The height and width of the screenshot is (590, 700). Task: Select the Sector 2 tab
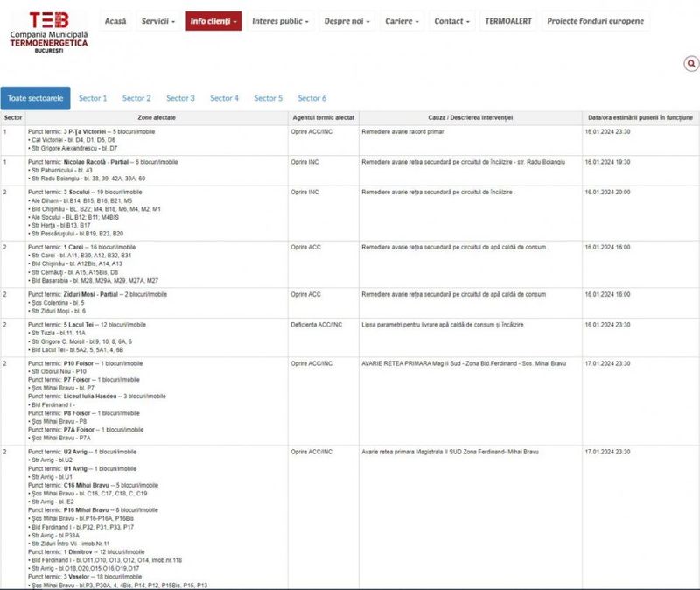click(x=135, y=99)
